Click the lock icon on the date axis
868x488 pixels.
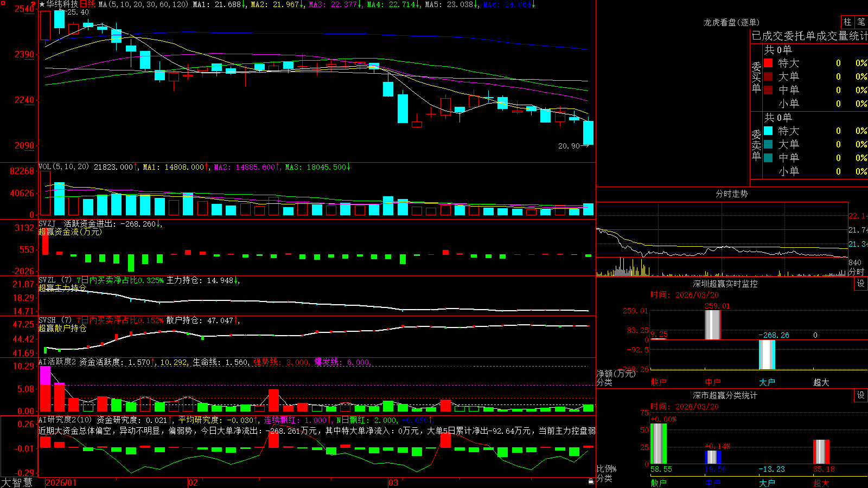tap(591, 481)
